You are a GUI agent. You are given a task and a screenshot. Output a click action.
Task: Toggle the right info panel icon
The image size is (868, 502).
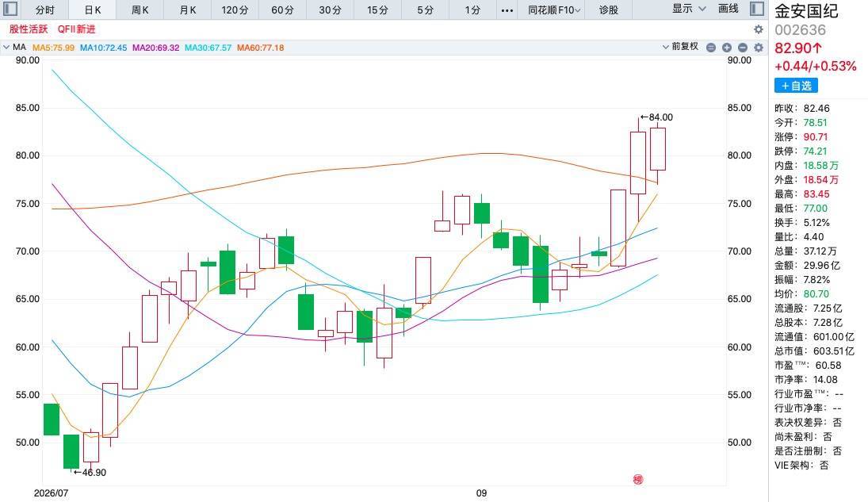point(757,9)
